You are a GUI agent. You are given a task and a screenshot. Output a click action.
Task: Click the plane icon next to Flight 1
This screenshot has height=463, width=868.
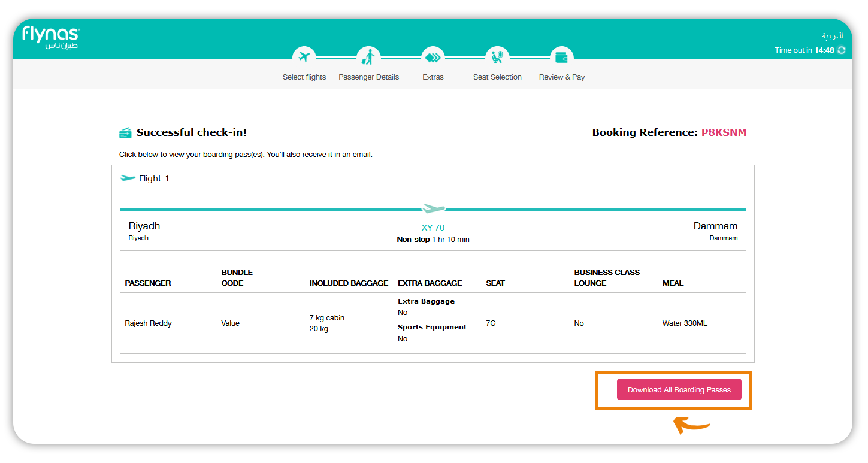pyautogui.click(x=128, y=178)
